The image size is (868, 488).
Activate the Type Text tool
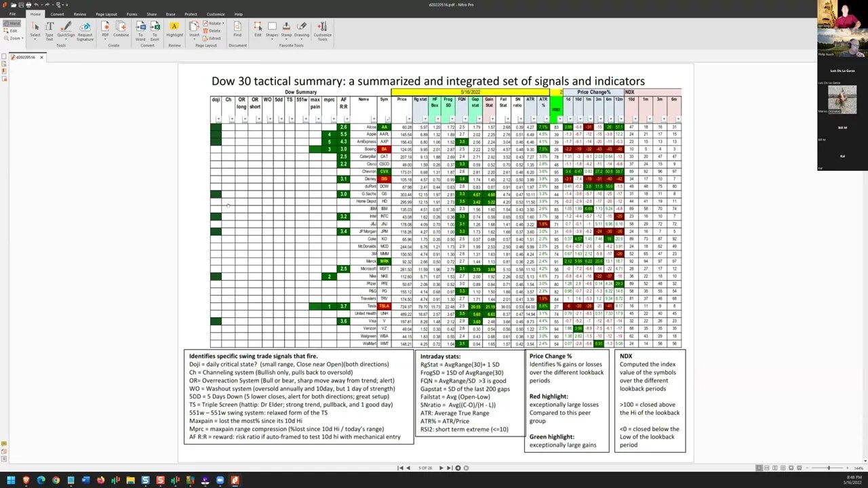coord(50,30)
